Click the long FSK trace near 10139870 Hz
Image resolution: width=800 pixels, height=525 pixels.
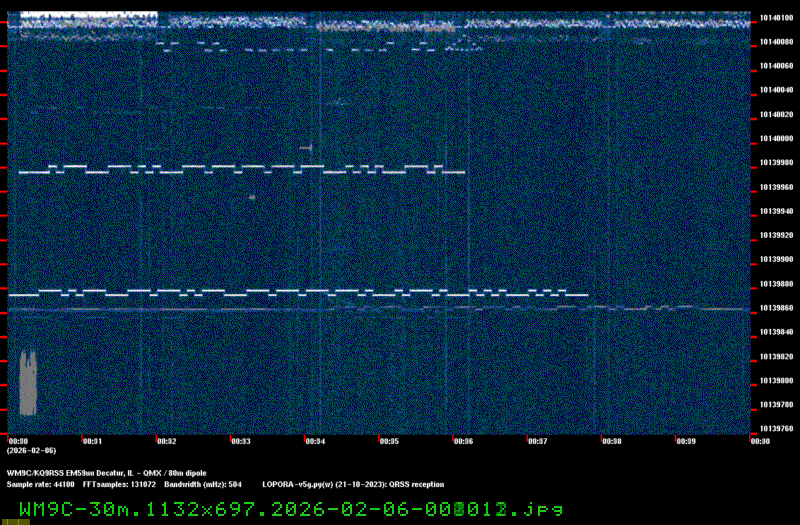300,293
